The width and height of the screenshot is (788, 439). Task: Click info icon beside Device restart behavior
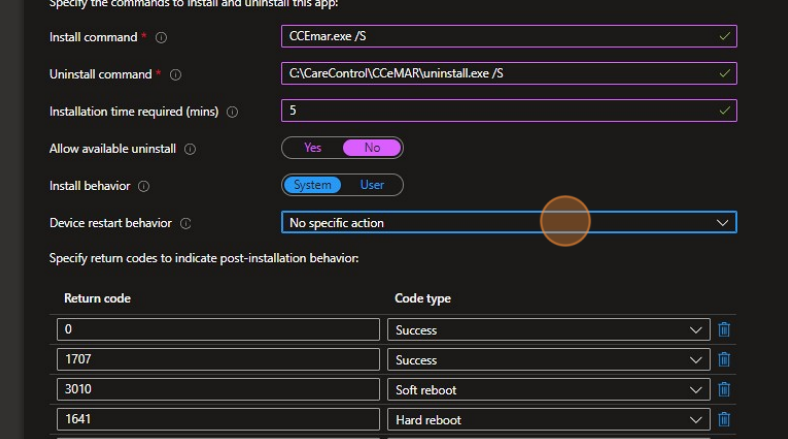[x=185, y=223]
